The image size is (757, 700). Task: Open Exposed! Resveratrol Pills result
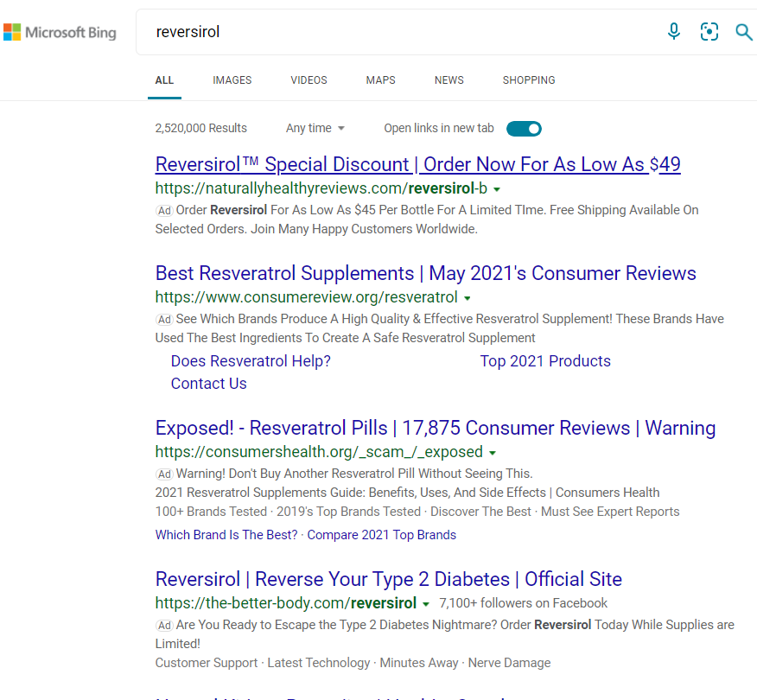pos(435,428)
